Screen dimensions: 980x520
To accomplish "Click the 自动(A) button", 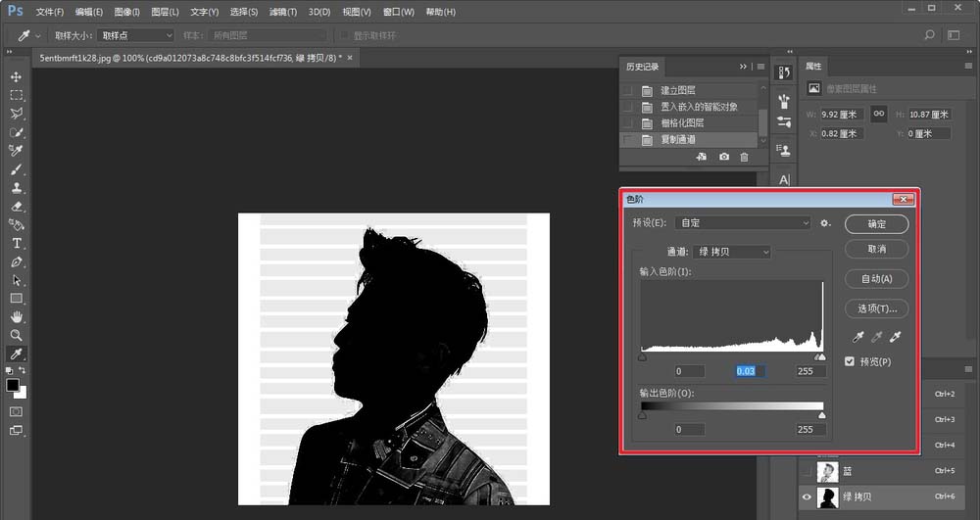I will 876,279.
